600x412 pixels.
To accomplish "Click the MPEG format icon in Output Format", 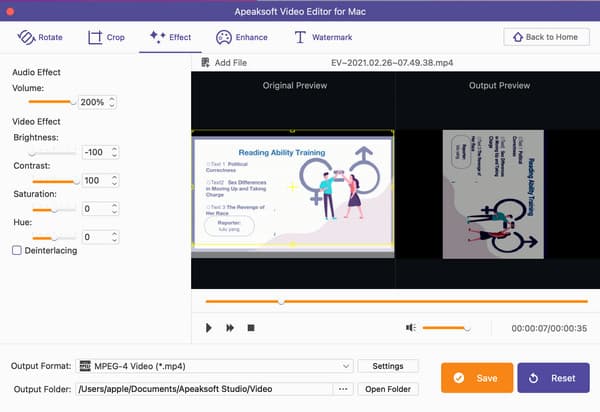I will tap(85, 366).
